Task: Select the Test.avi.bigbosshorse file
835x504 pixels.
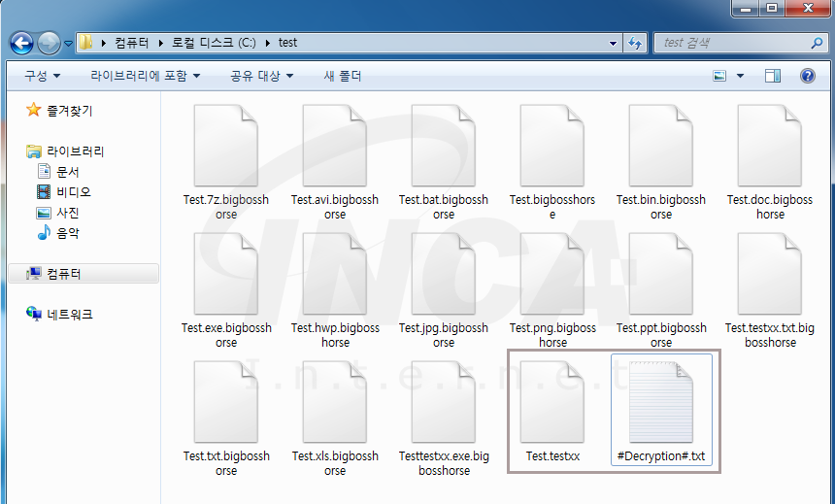Action: coord(335,162)
